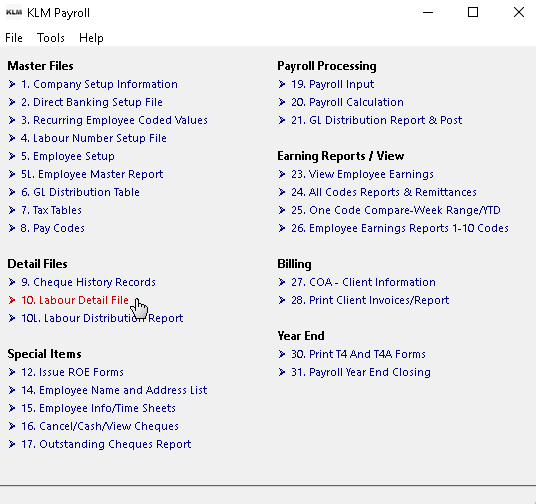Image resolution: width=536 pixels, height=504 pixels.
Task: Open 5. Employee Setup link
Action: coord(68,156)
